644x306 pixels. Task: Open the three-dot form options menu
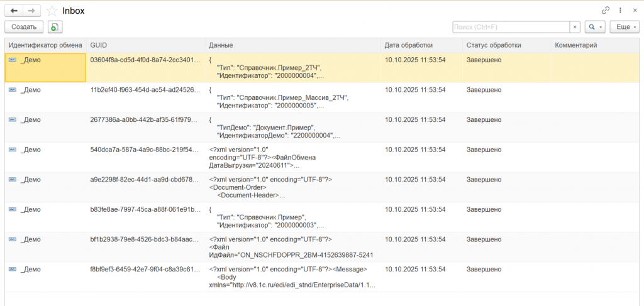620,11
